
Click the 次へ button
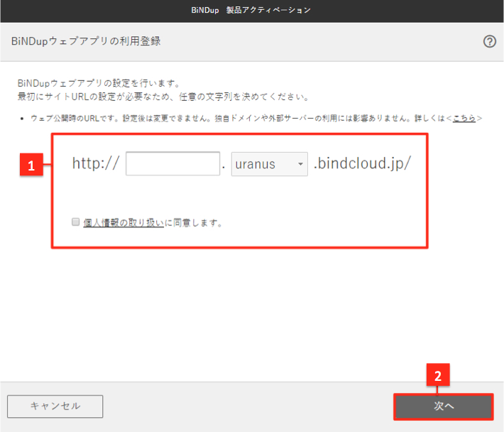(444, 406)
